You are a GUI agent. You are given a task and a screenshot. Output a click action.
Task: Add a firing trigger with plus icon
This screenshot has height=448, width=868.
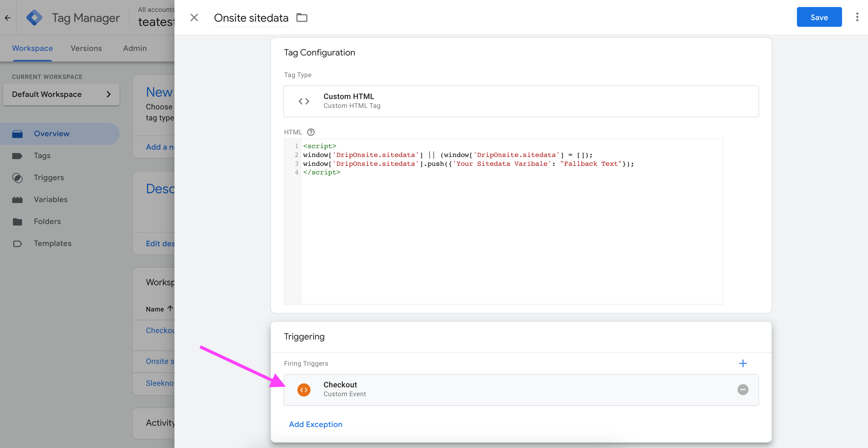coord(743,363)
